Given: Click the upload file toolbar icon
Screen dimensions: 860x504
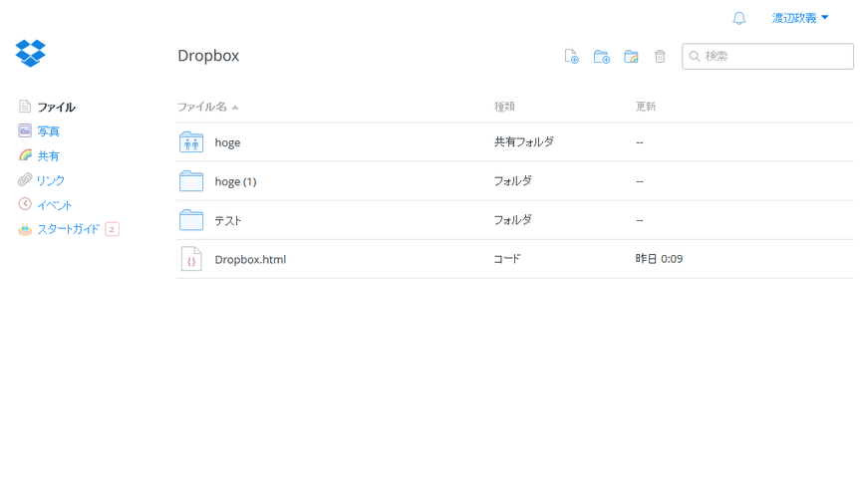Looking at the screenshot, I should 571,56.
